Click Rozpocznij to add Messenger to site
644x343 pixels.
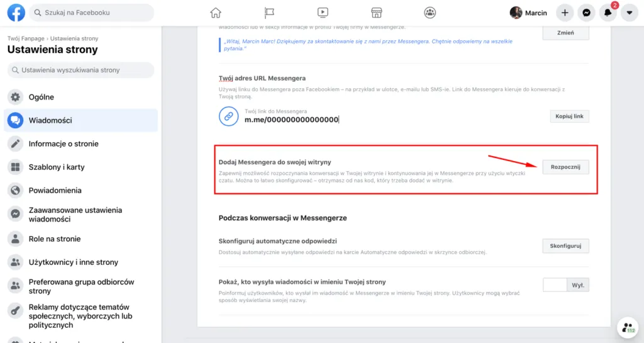pos(565,167)
